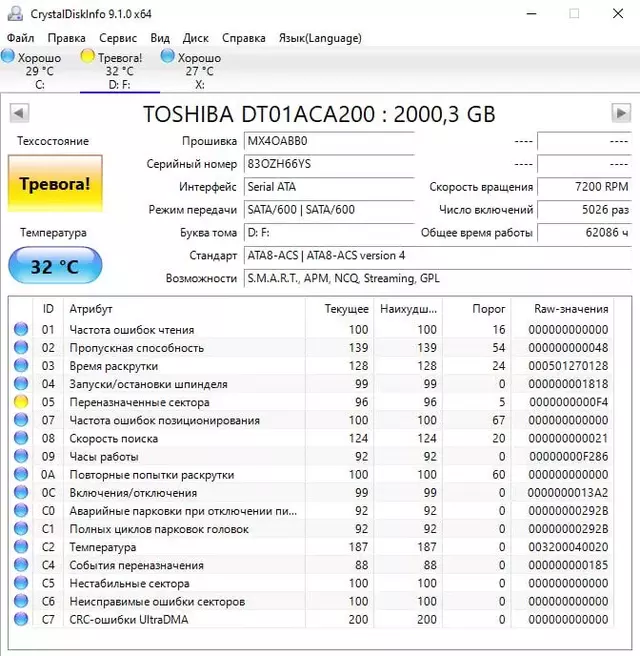Minimize the CrystalDiskInfo window
This screenshot has width=640, height=656.
(532, 13)
